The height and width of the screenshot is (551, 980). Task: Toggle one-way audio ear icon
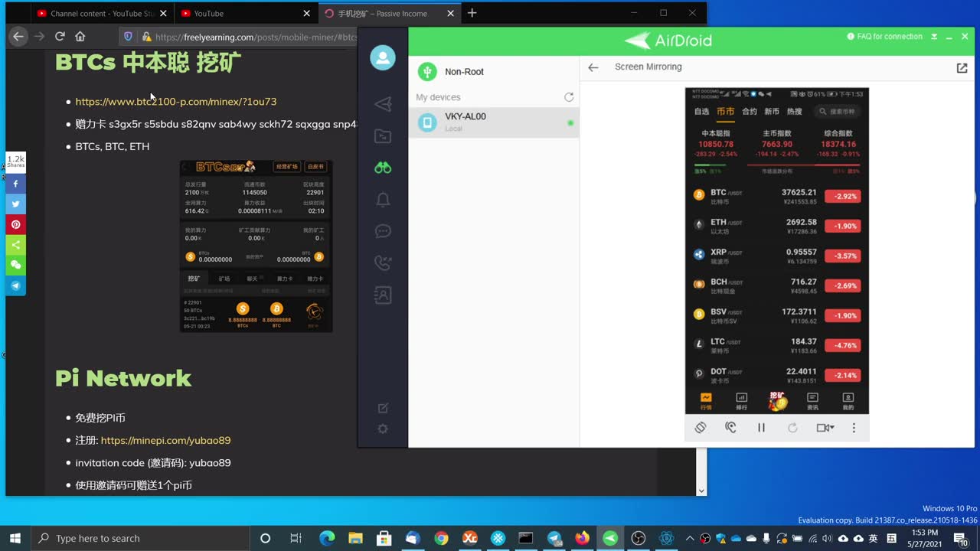pos(730,428)
